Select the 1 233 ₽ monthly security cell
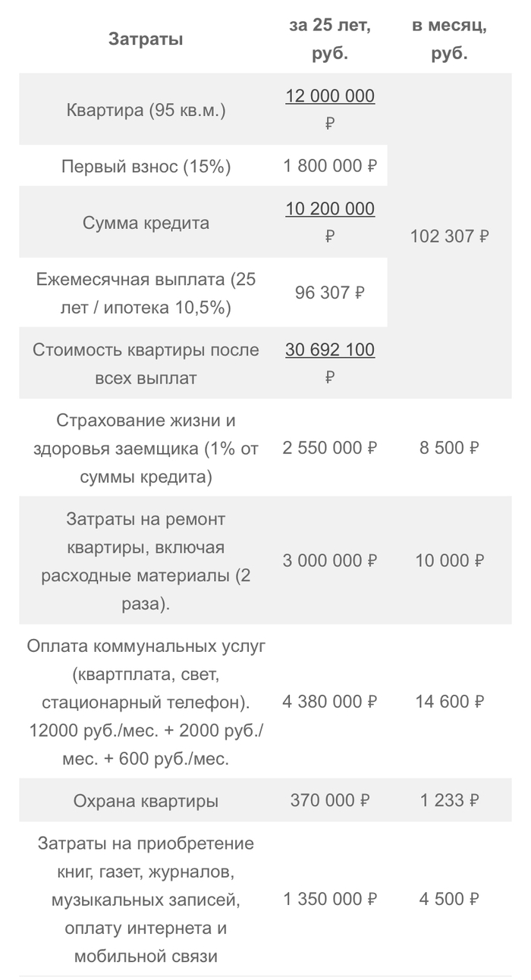 450,800
